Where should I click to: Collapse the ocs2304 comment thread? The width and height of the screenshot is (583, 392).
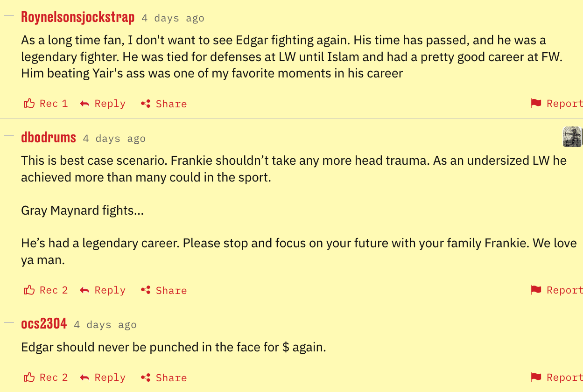9,322
